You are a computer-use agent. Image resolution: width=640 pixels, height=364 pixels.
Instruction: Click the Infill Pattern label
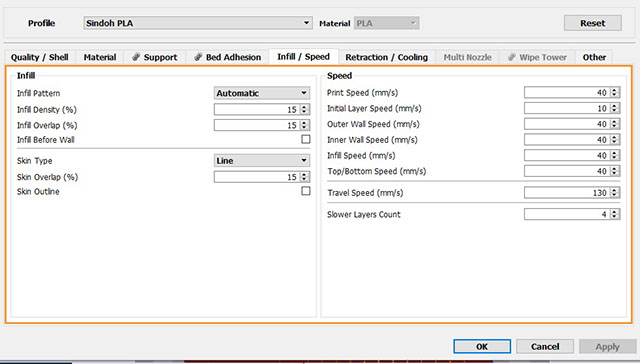click(38, 93)
